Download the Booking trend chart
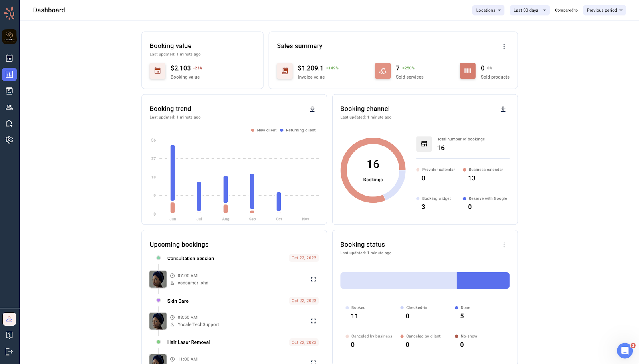Image resolution: width=639 pixels, height=364 pixels. tap(312, 109)
